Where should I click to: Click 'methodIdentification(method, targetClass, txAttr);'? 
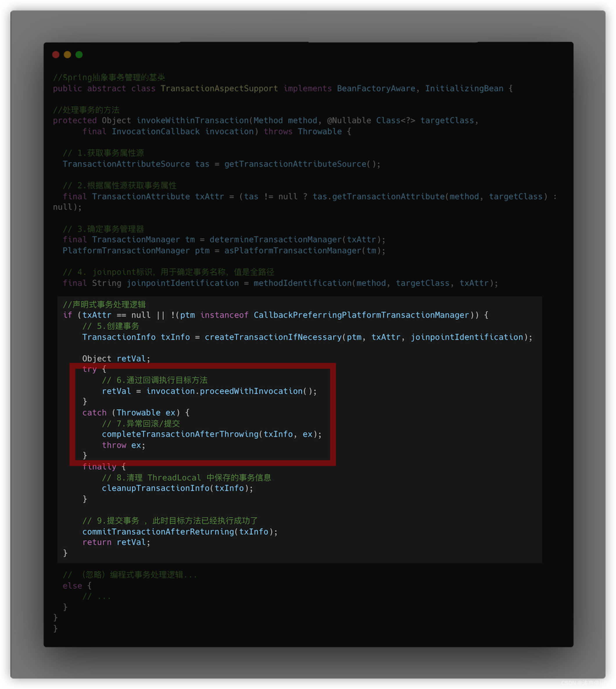pyautogui.click(x=376, y=283)
